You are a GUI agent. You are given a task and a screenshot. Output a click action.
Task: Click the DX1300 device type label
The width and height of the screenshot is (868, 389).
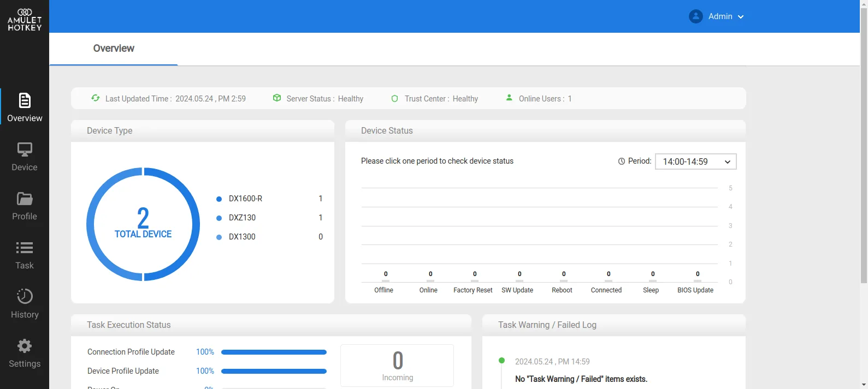click(x=243, y=237)
